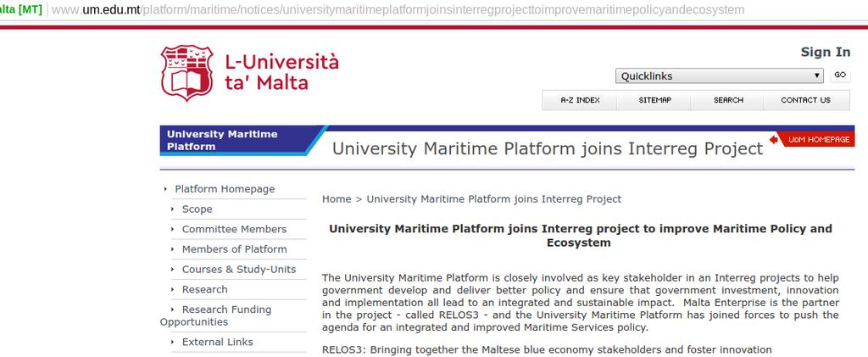Open Members of Platform sidebar link
Image resolution: width=868 pixels, height=357 pixels.
pyautogui.click(x=234, y=249)
